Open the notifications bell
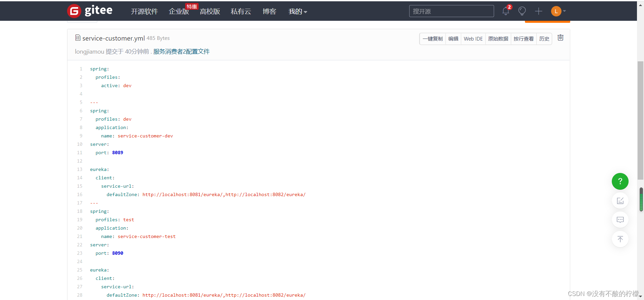The height and width of the screenshot is (300, 644). (x=506, y=11)
